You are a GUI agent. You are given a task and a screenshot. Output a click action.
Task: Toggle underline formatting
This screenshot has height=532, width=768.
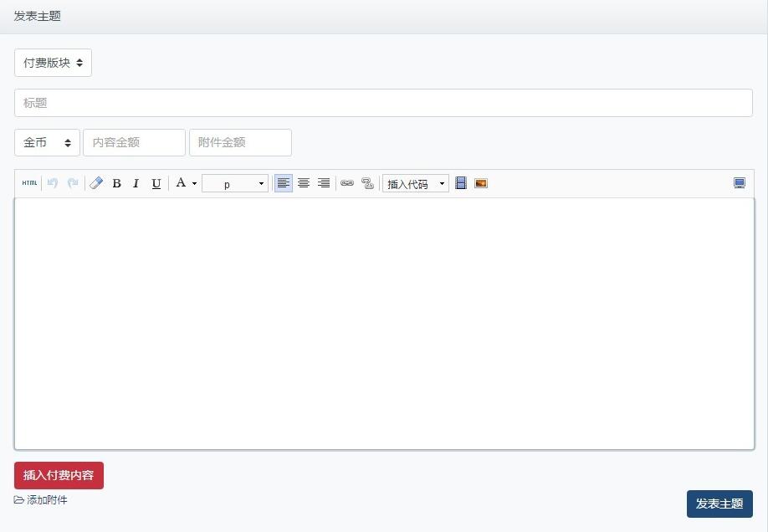point(156,183)
